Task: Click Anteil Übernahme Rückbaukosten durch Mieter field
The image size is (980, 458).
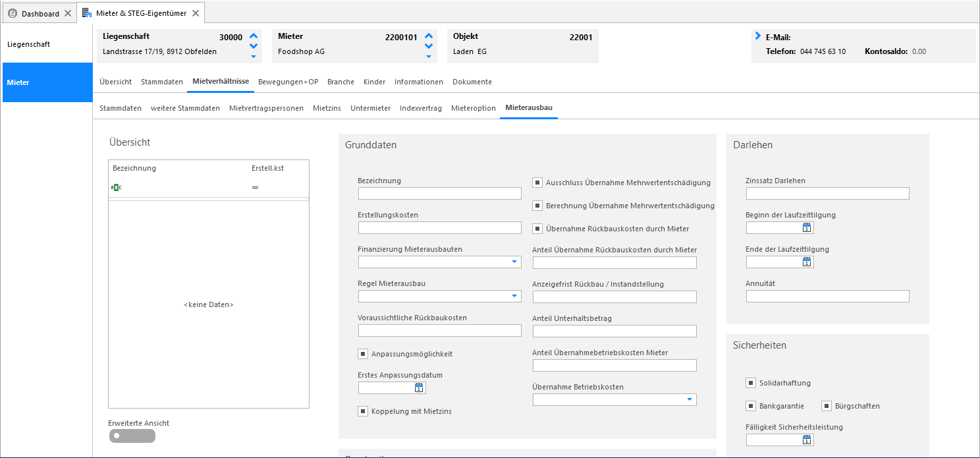Action: 614,262
